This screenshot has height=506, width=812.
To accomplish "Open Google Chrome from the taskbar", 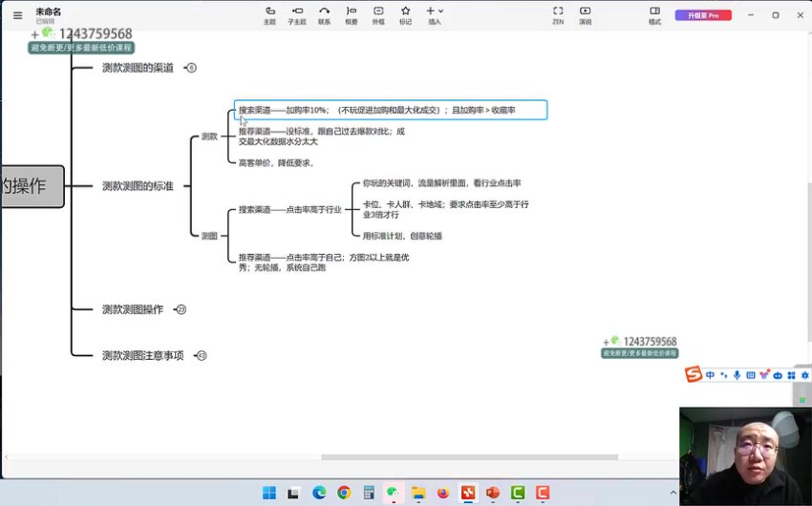I will (x=344, y=493).
